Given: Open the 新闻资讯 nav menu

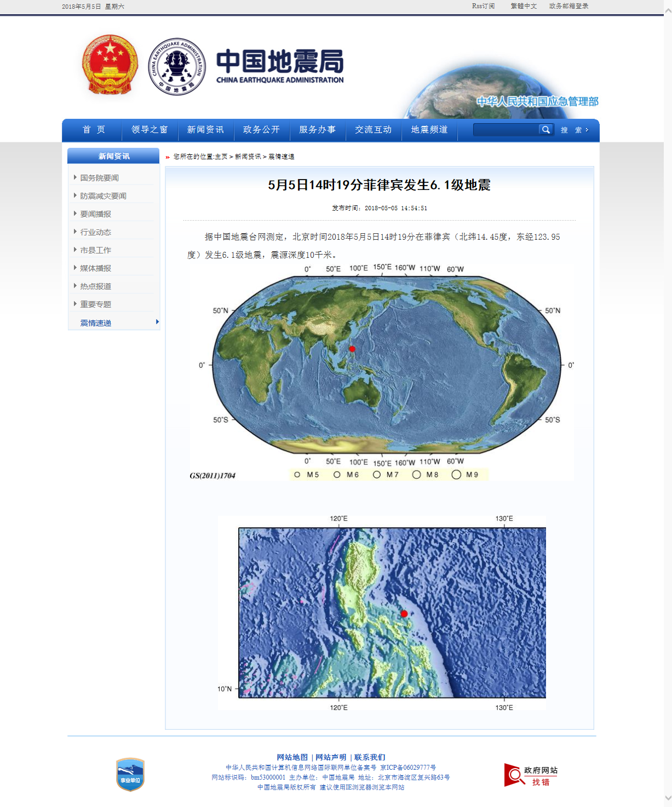Looking at the screenshot, I should pos(205,130).
